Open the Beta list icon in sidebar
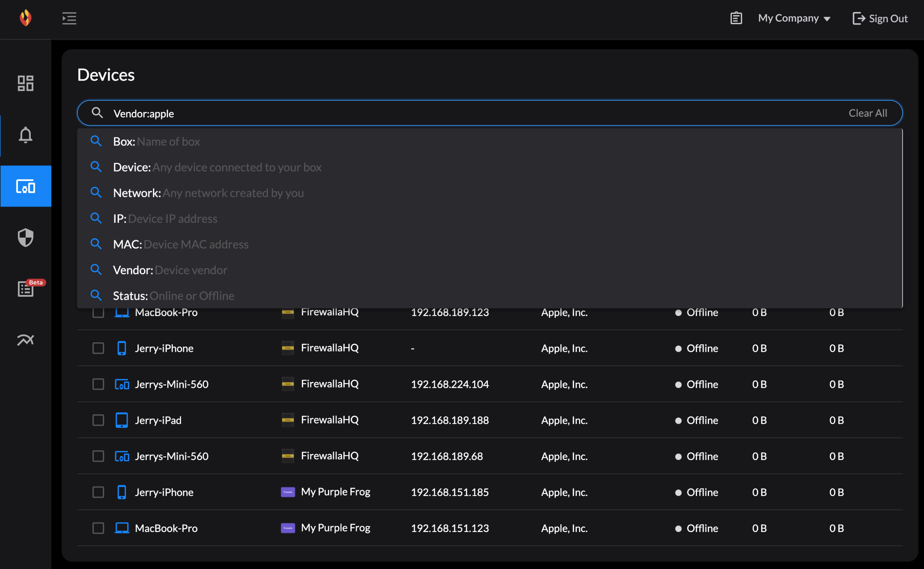This screenshot has height=569, width=924. [26, 289]
